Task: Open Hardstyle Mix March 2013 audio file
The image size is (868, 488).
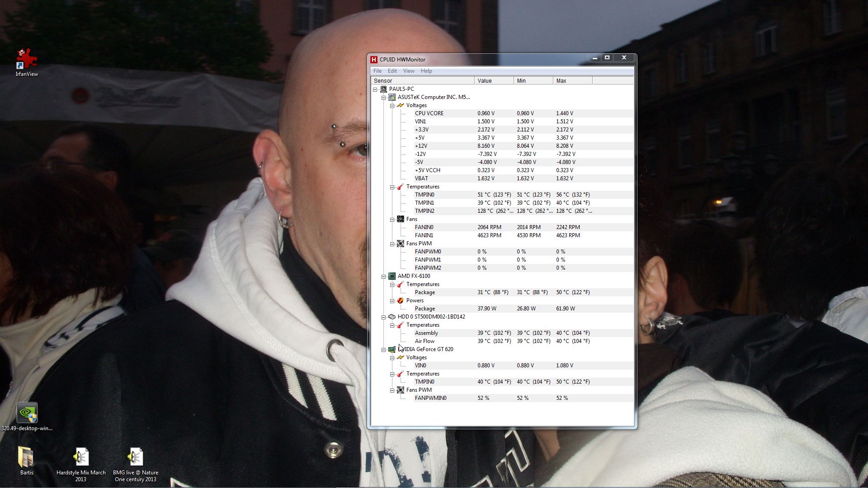Action: (x=81, y=457)
